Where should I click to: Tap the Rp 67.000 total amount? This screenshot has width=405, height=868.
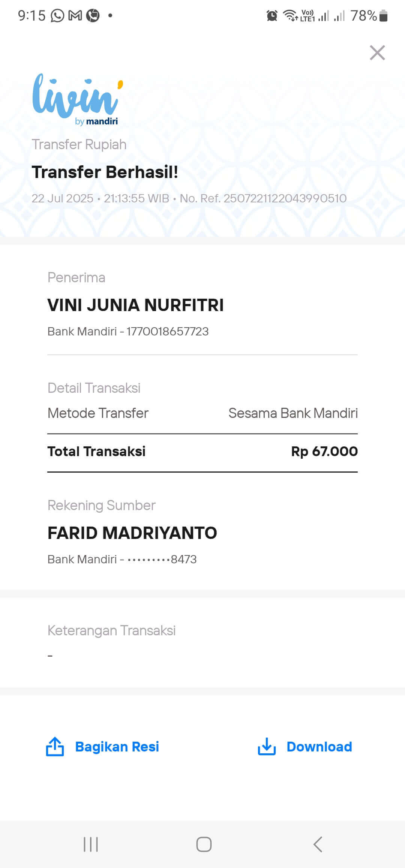pyautogui.click(x=324, y=451)
